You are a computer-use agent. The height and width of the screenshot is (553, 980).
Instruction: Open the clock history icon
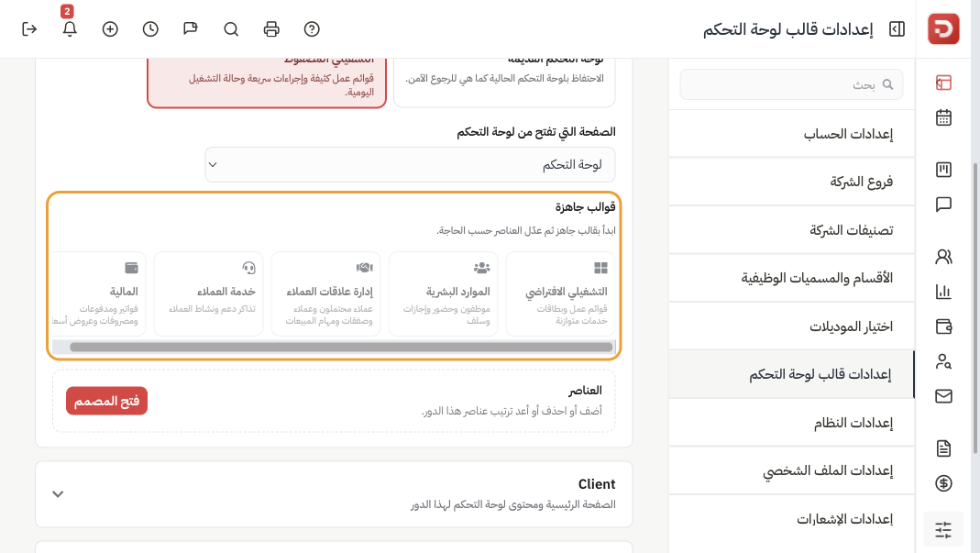coord(150,28)
